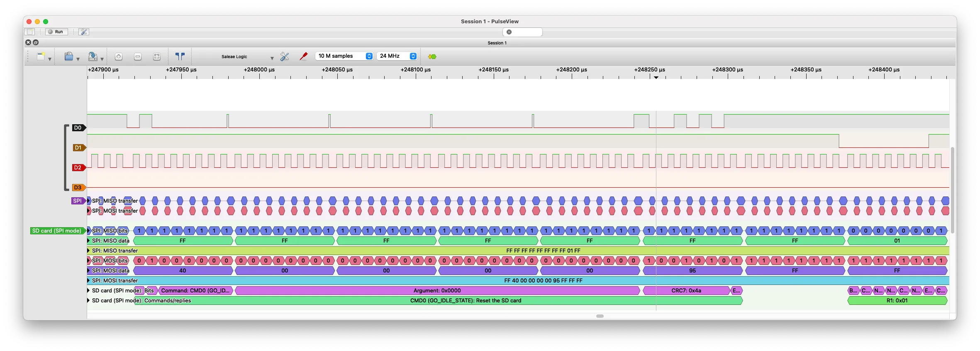980x351 pixels.
Task: Click the save capture icon
Action: coord(93,56)
